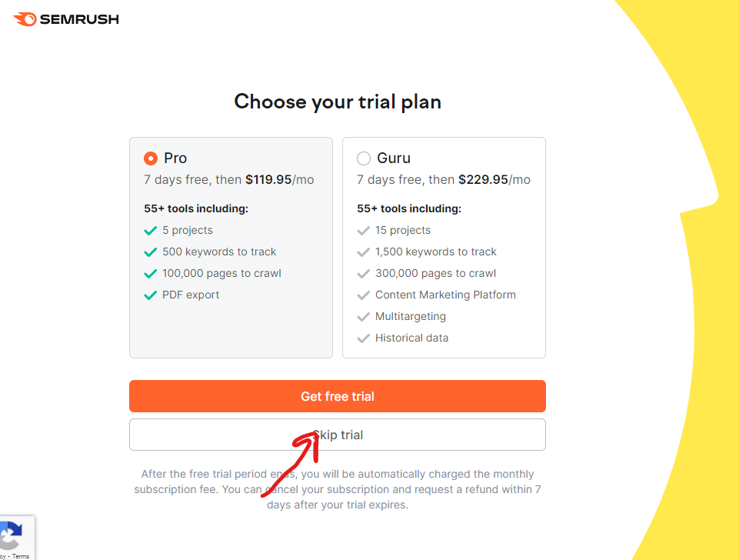Image resolution: width=739 pixels, height=560 pixels.
Task: Click the gray checkmark beside 15 projects
Action: pos(364,230)
